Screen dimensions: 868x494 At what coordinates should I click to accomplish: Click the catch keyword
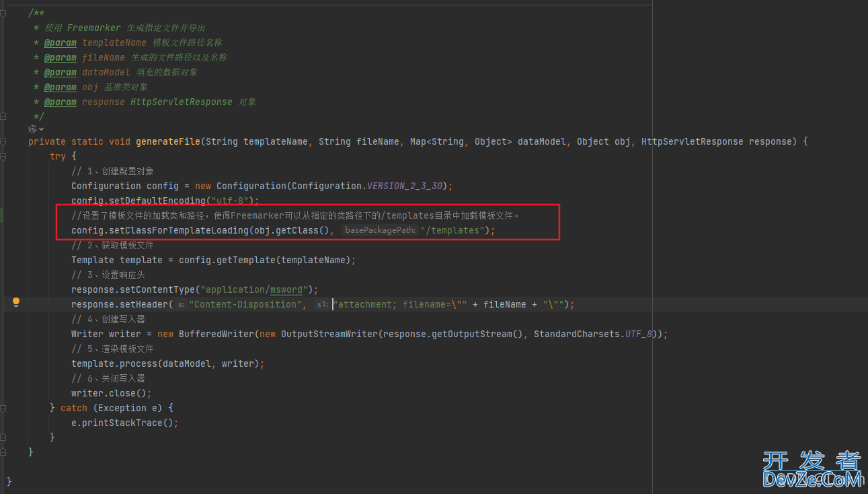pyautogui.click(x=74, y=408)
